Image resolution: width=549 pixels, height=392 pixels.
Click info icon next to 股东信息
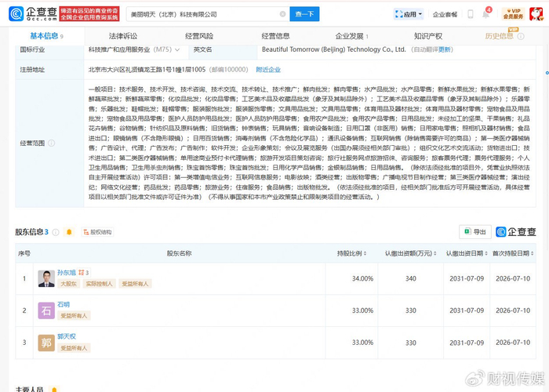[x=56, y=232]
